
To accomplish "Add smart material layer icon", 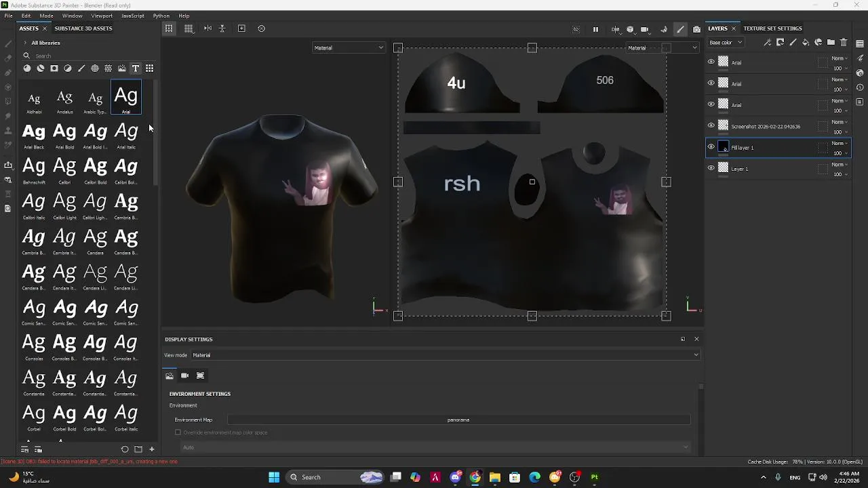I will [818, 43].
